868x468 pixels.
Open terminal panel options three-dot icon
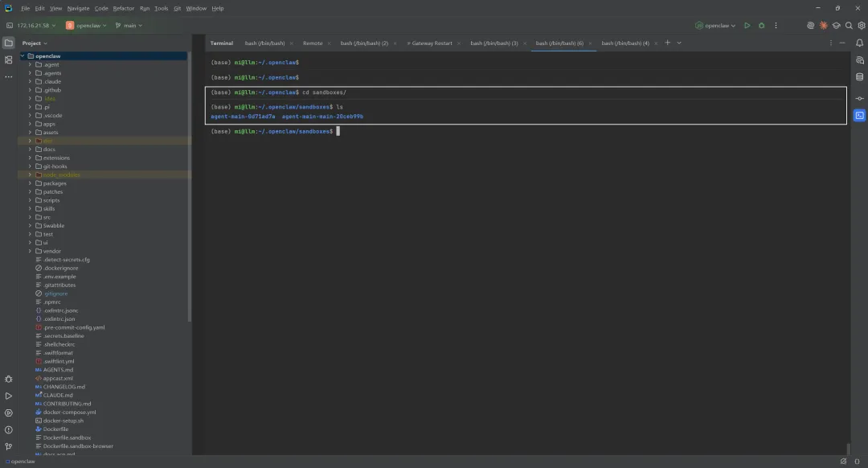[830, 43]
